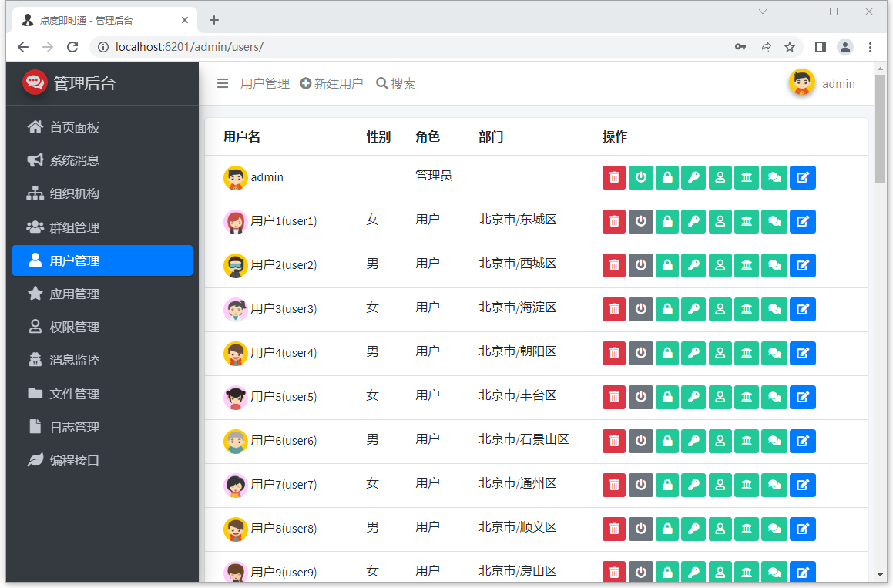Click the key icon for user2
The image size is (893, 588).
(x=693, y=265)
